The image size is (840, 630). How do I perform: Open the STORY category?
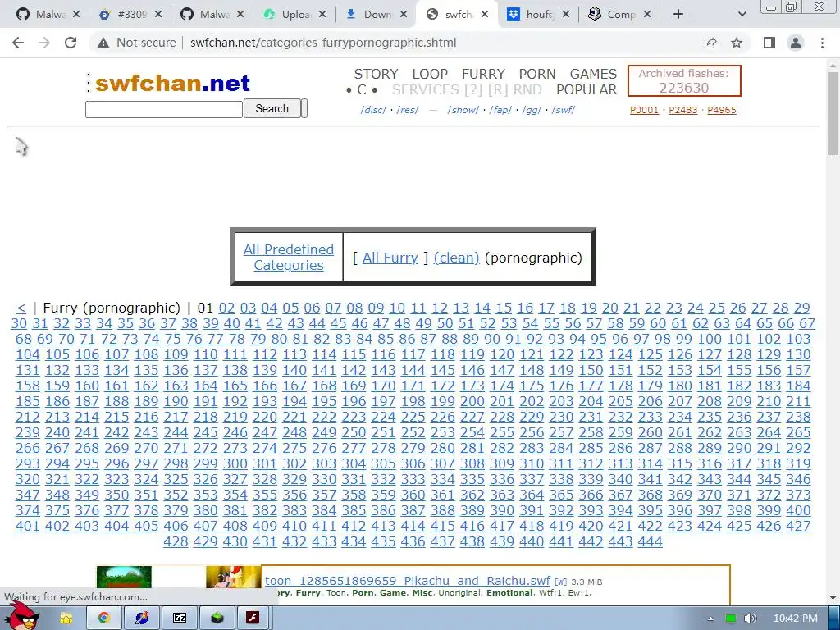point(376,74)
